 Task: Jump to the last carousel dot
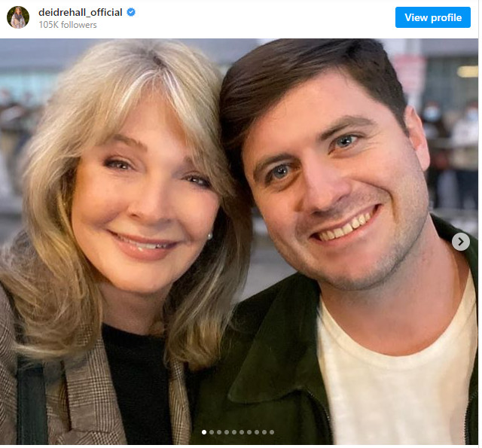[272, 432]
